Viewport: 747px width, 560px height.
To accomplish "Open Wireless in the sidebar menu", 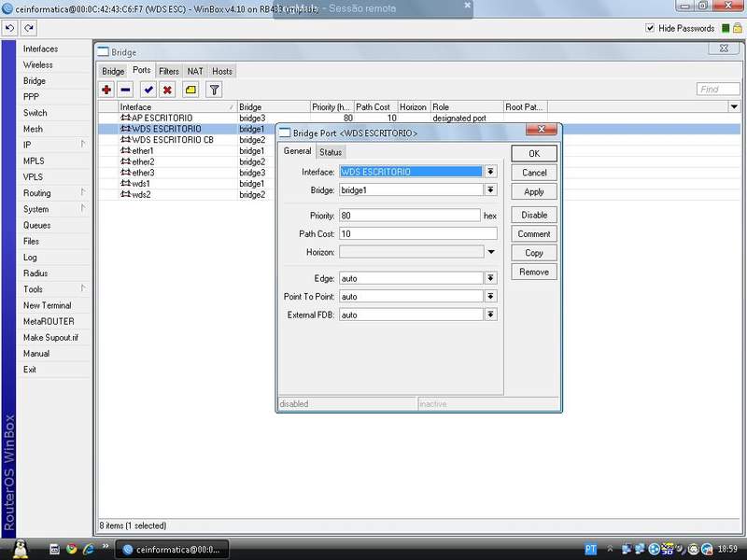I will click(x=38, y=65).
